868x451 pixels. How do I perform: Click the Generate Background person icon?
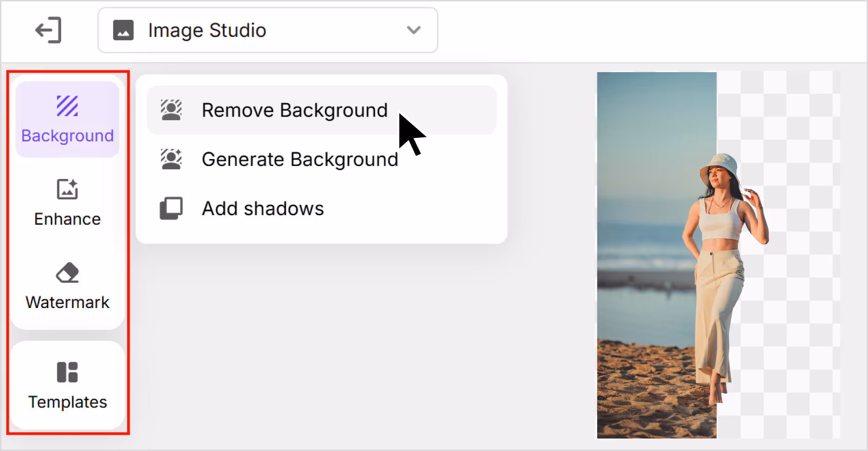(x=171, y=159)
